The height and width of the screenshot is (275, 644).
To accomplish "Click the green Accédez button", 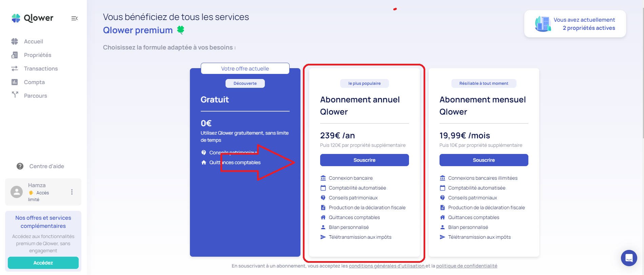I will coord(43,263).
